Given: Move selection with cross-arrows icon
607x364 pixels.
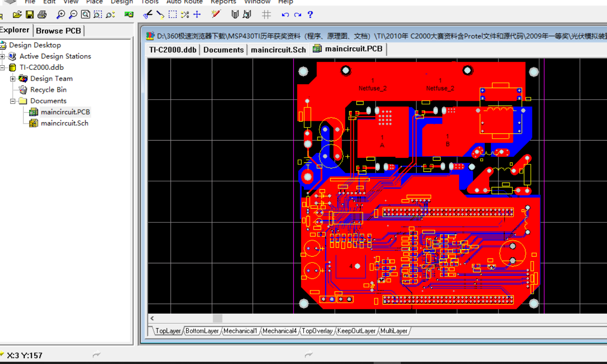Looking at the screenshot, I should coord(197,15).
